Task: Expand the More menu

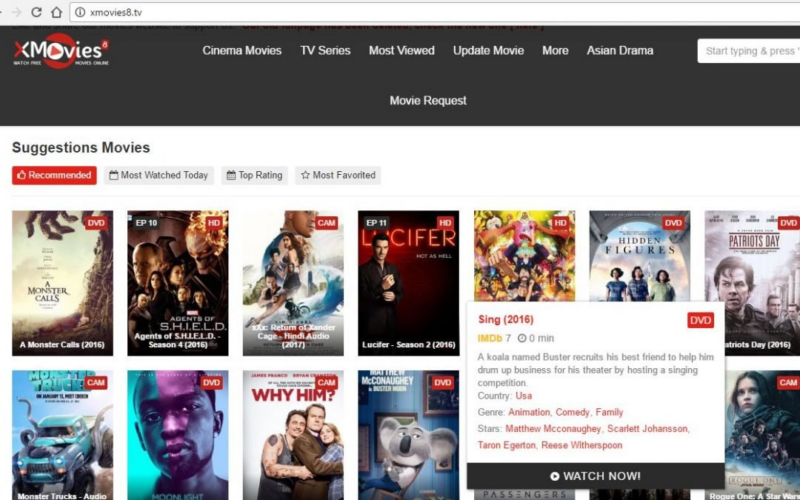Action: coord(555,51)
